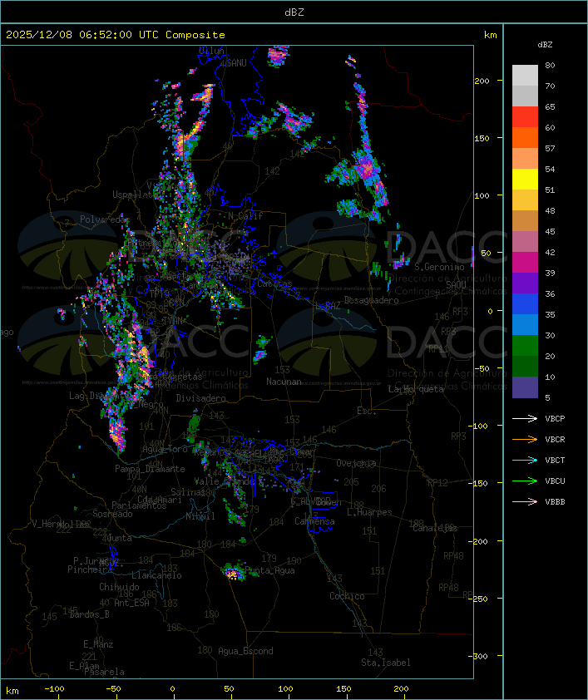Select the bright yellow 54 dBZ swatch
Screen dimensions: 588x700
tap(525, 179)
